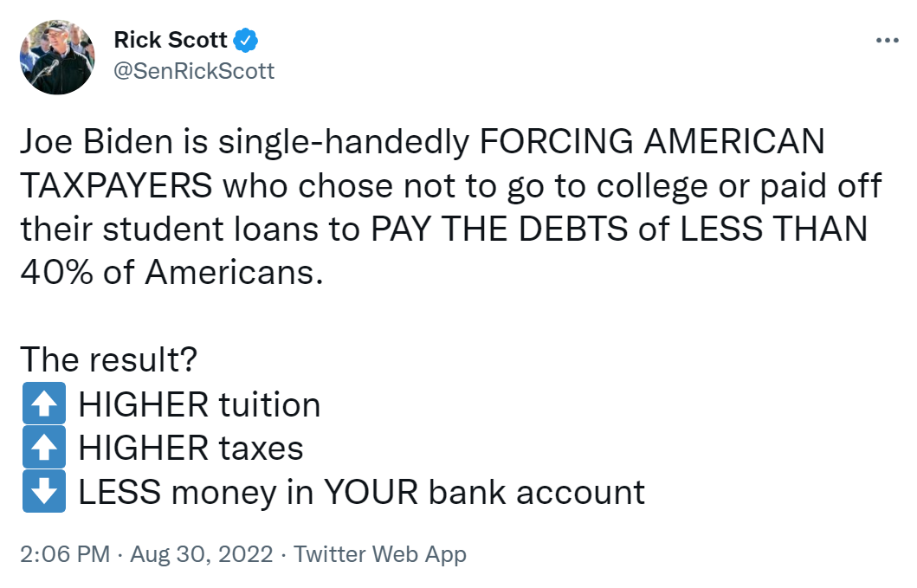
Task: Click the Aug 30, 2022 date
Action: pos(201,553)
